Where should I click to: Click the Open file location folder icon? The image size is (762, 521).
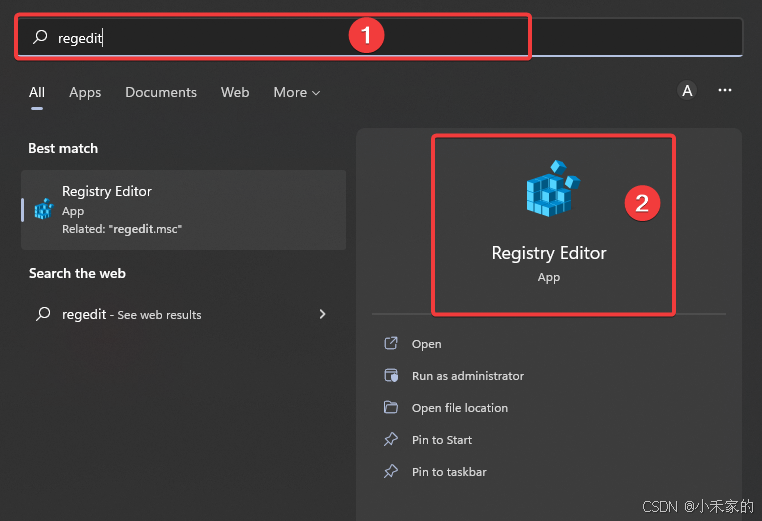pyautogui.click(x=391, y=407)
